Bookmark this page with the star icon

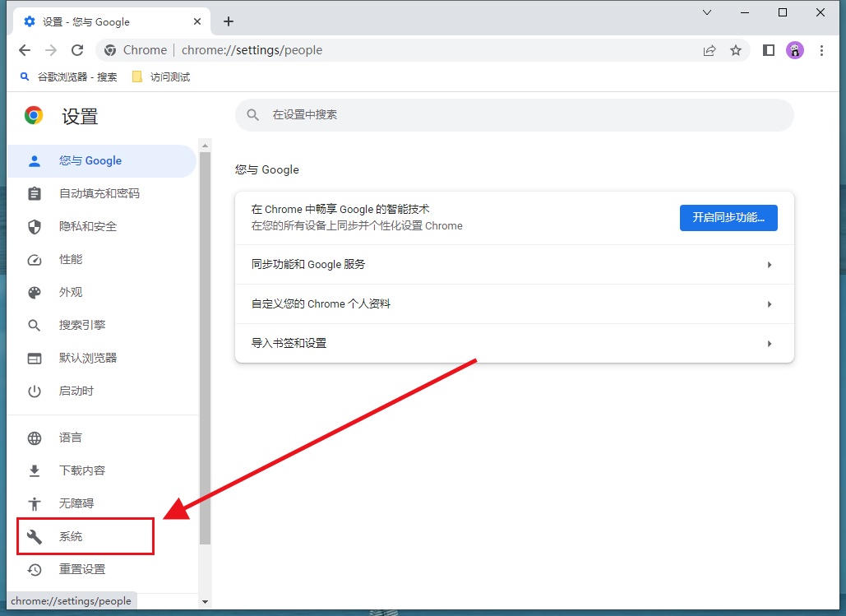(x=735, y=50)
